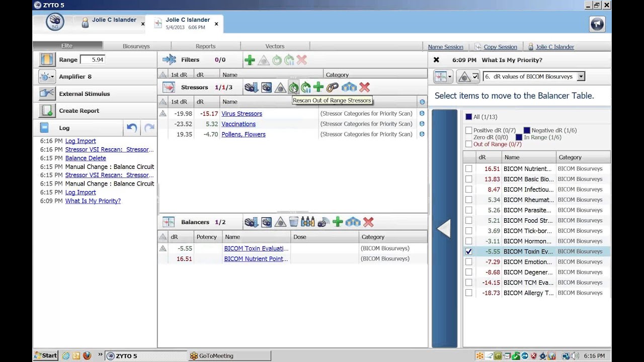Viewport: 644px width, 362px height.
Task: Click the megaphone icon at top right
Action: pos(597,24)
